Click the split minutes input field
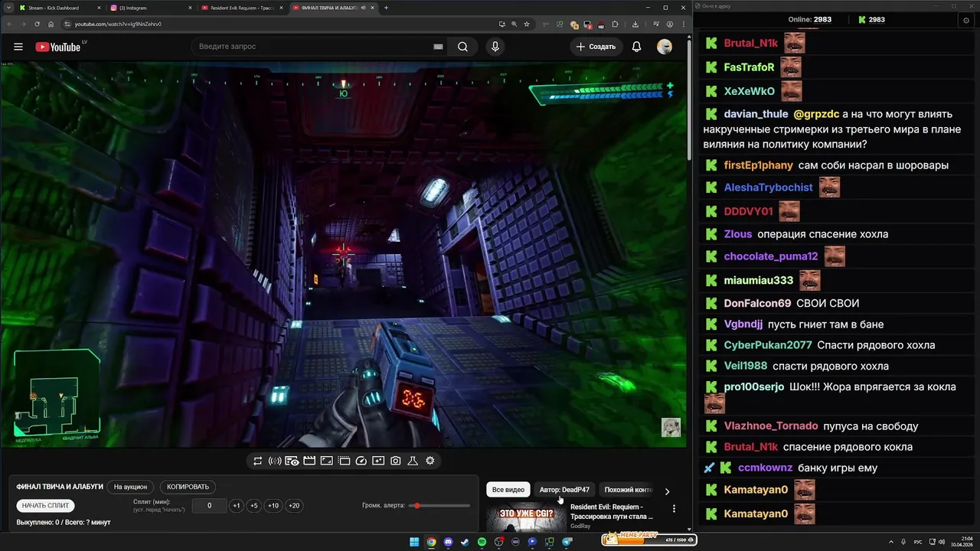 pos(209,506)
